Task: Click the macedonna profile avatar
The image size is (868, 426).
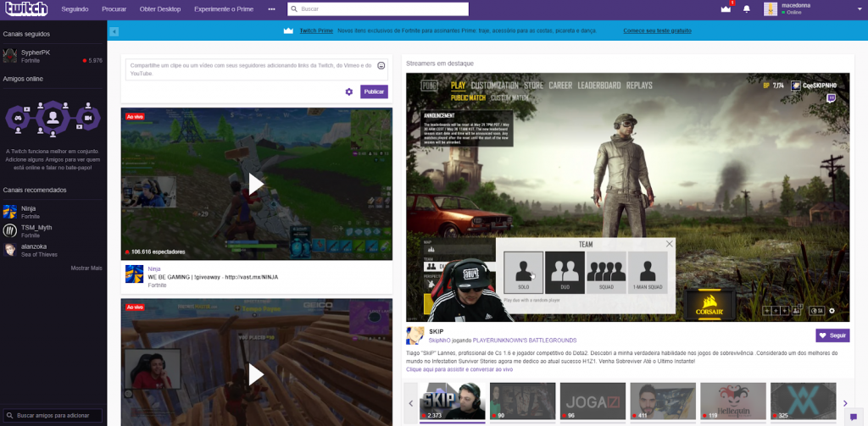Action: [771, 8]
